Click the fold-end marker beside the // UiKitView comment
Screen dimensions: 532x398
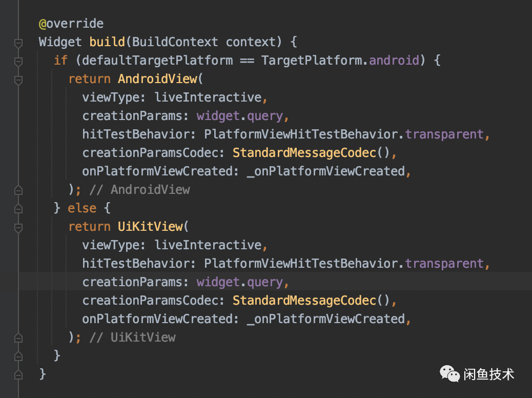point(18,338)
